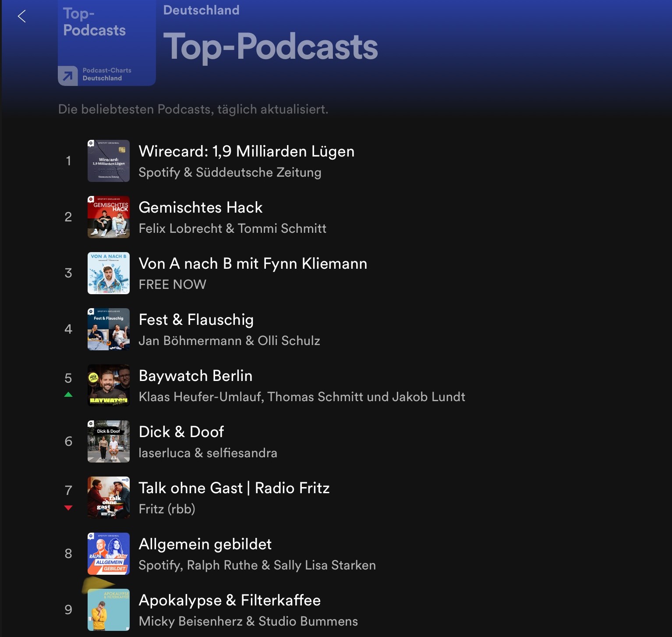672x637 pixels.
Task: Select the Allgemein gebildet cover art
Action: [108, 554]
